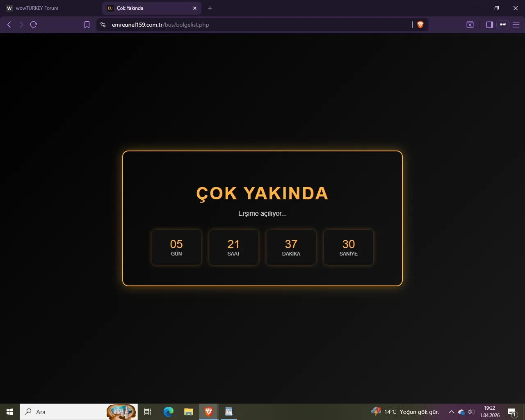This screenshot has width=525, height=420.
Task: Open the Windows Start menu
Action: click(x=9, y=412)
